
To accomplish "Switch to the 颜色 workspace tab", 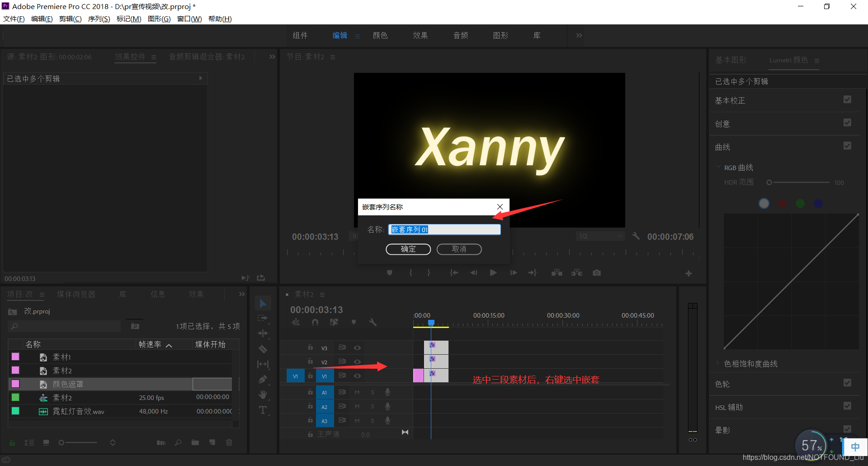I will 380,35.
